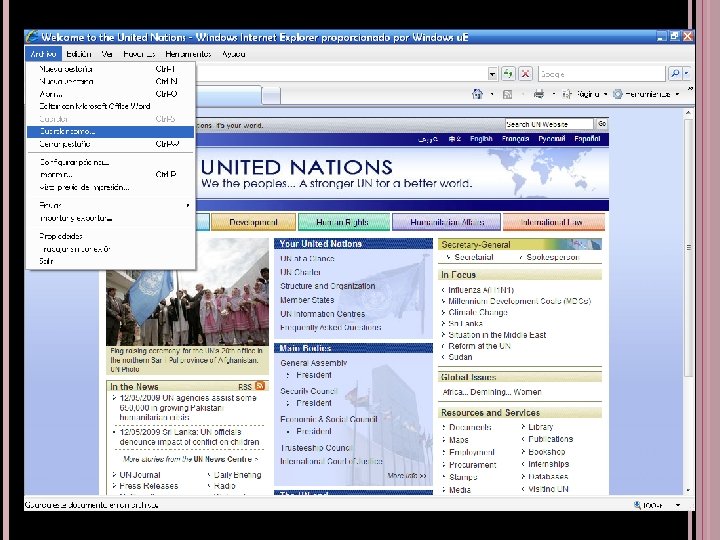Open the search provider dropdown arrow
The image size is (720, 540).
click(x=686, y=73)
